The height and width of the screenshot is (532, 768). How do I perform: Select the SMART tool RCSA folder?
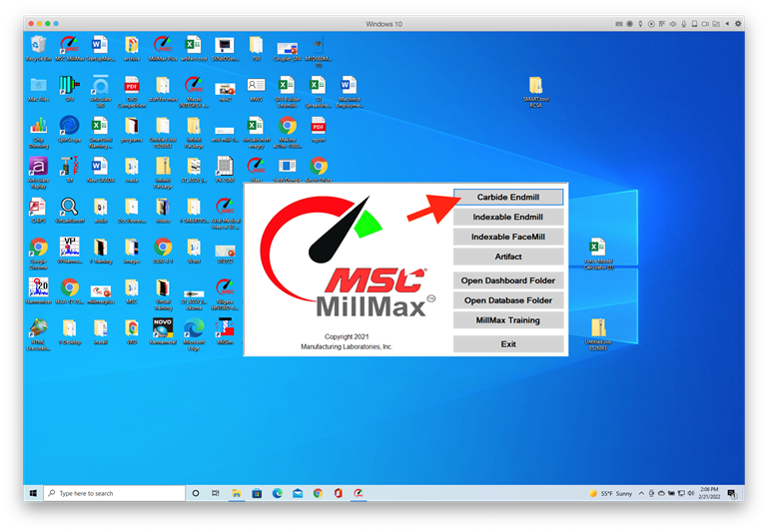pyautogui.click(x=536, y=92)
